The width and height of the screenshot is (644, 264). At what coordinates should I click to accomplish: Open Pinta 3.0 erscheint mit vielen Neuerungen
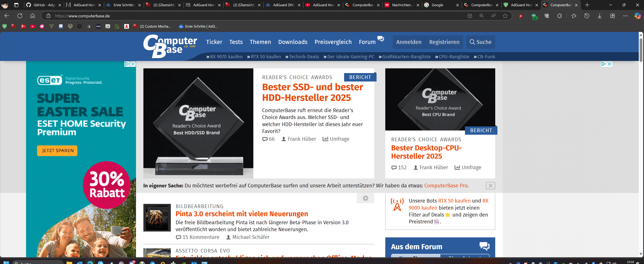[242, 214]
